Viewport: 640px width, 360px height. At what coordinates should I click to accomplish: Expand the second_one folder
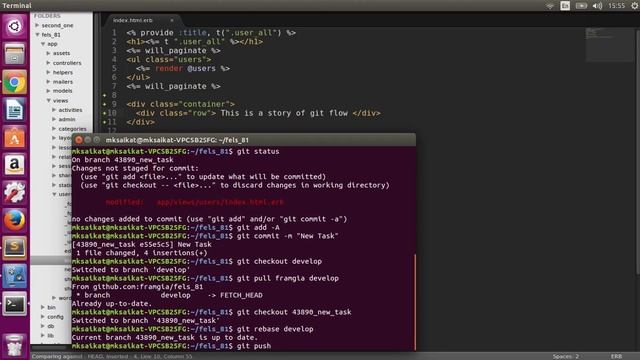pos(37,25)
